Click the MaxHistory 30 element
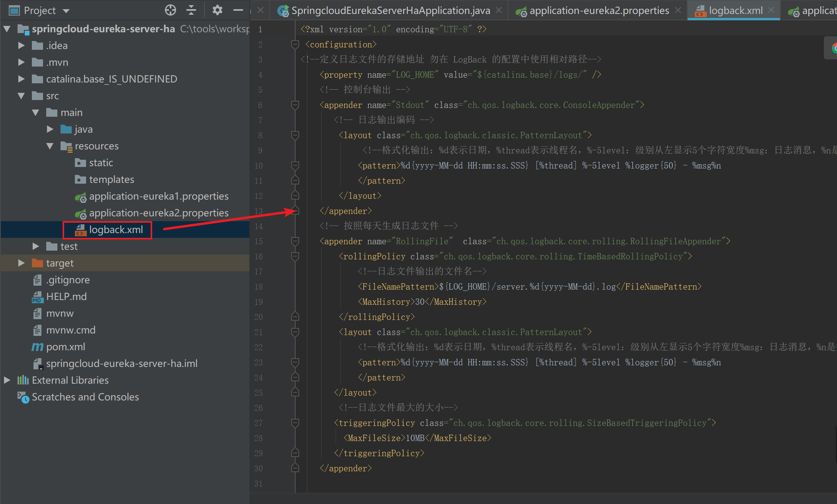The height and width of the screenshot is (504, 837). [x=422, y=302]
